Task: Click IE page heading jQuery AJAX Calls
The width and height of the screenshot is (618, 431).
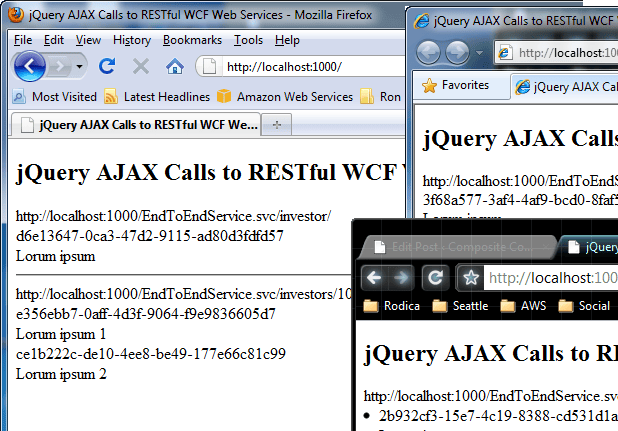Action: click(x=520, y=138)
